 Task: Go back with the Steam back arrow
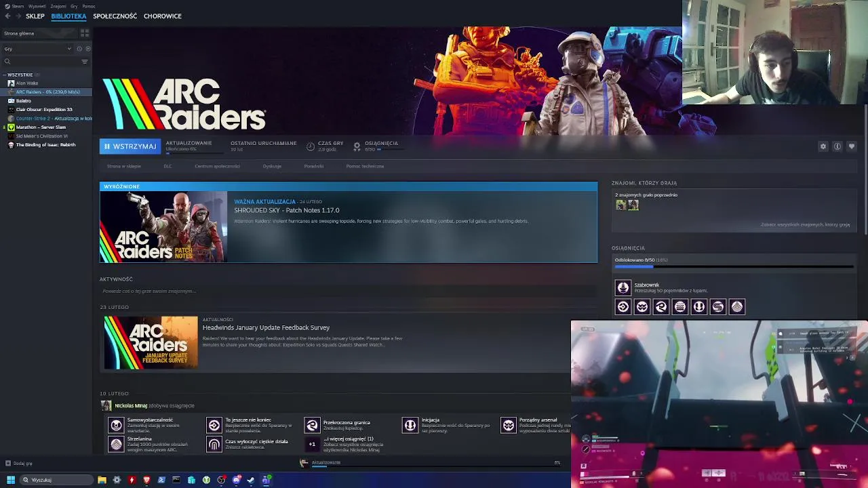(7, 16)
